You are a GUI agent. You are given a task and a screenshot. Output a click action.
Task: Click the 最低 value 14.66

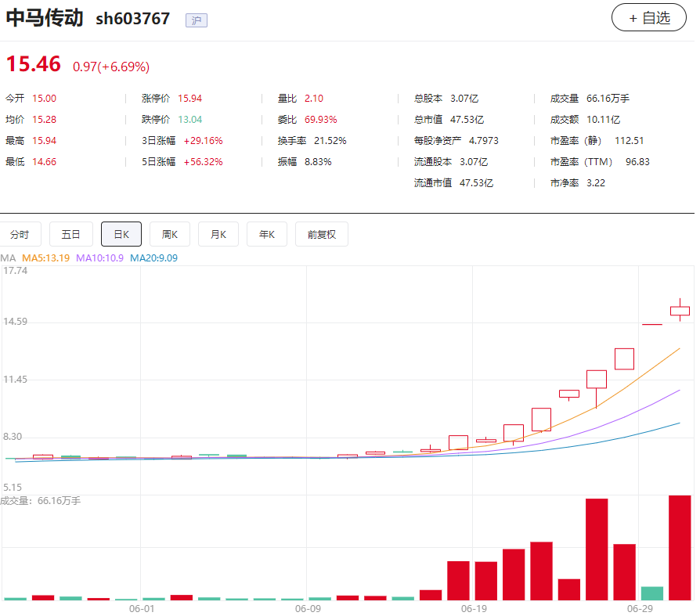tap(44, 161)
